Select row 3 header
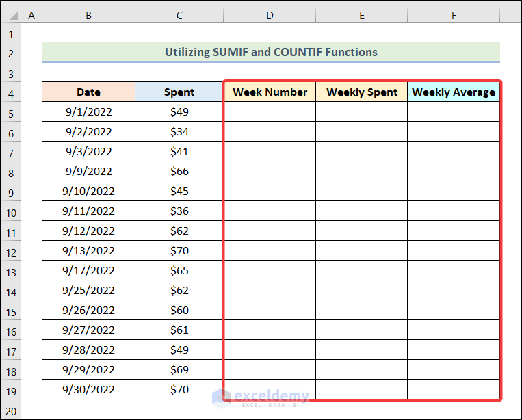 11,74
